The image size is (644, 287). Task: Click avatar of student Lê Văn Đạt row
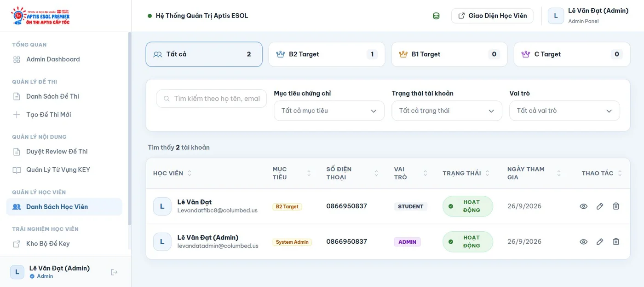[x=162, y=206]
